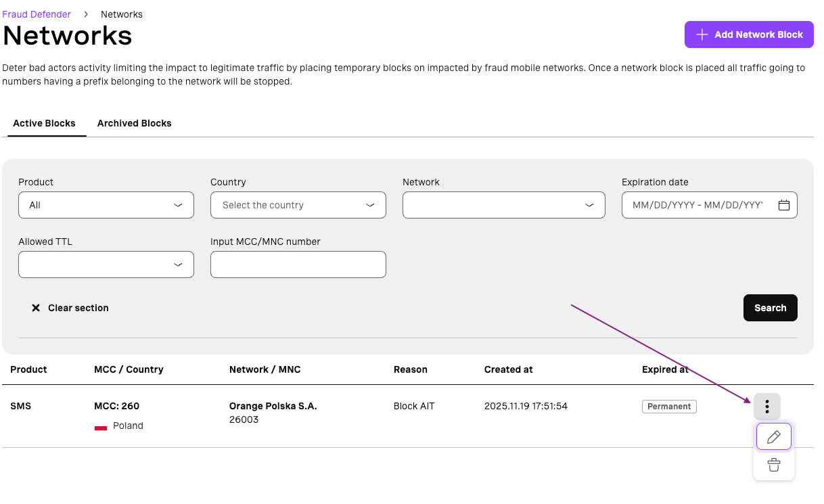Viewport: 824px width, 504px height.
Task: Open the Network dropdown filter
Action: tap(503, 204)
